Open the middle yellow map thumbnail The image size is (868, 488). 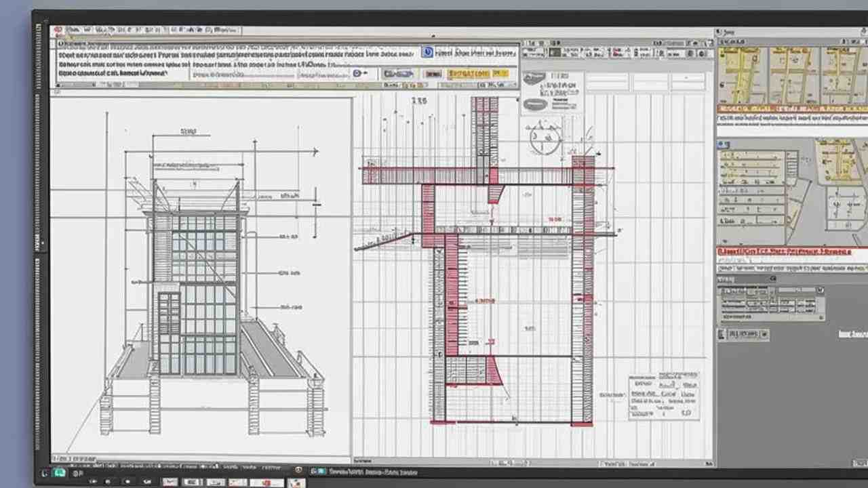point(791,75)
